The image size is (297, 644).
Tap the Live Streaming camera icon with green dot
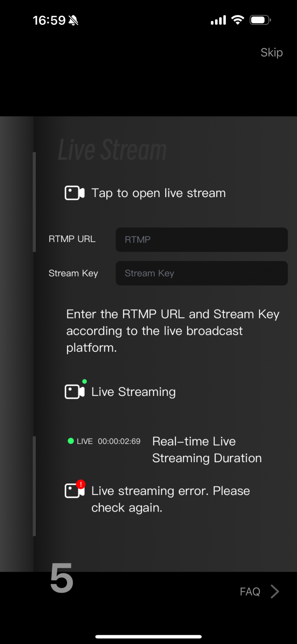click(x=75, y=391)
